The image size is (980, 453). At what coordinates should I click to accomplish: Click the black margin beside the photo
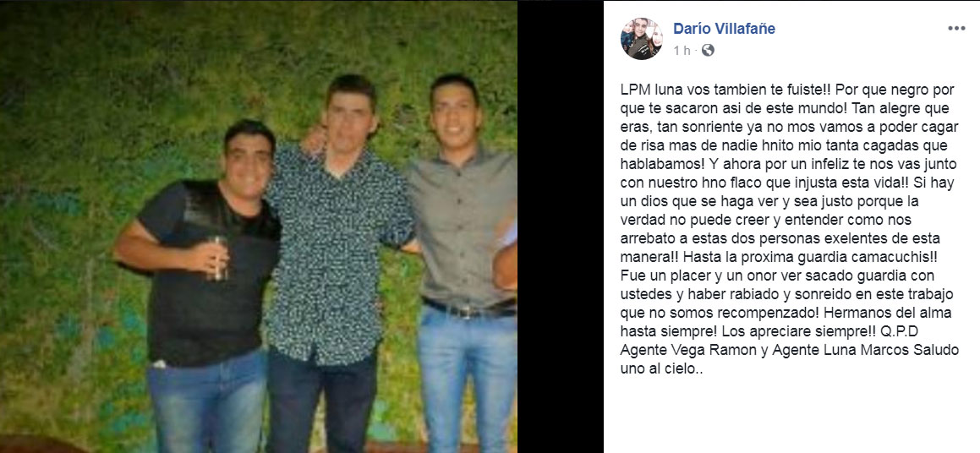560,226
